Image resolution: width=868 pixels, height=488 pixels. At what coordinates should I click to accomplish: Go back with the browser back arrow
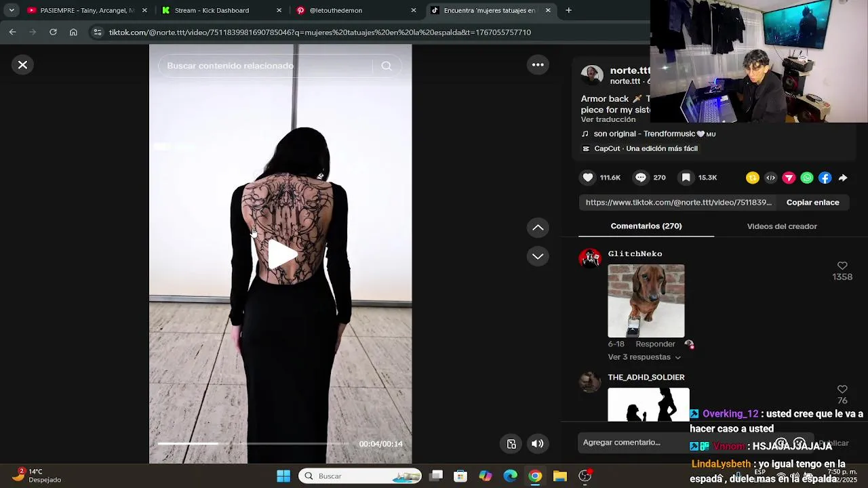pos(12,32)
